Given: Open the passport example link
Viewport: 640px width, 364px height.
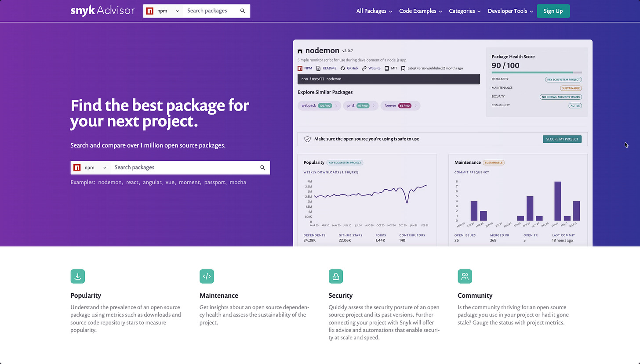Looking at the screenshot, I should pyautogui.click(x=215, y=182).
